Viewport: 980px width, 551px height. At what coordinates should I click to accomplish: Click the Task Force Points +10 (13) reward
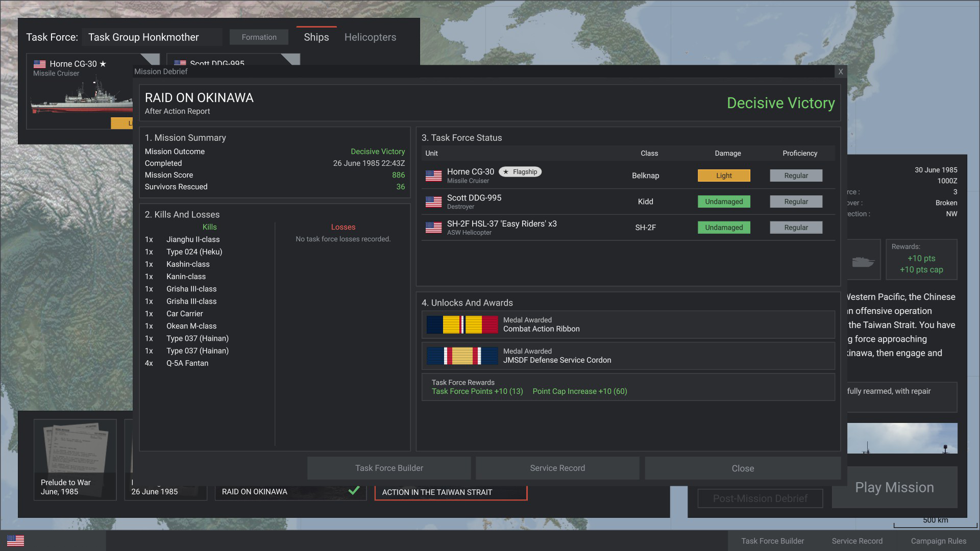coord(477,391)
